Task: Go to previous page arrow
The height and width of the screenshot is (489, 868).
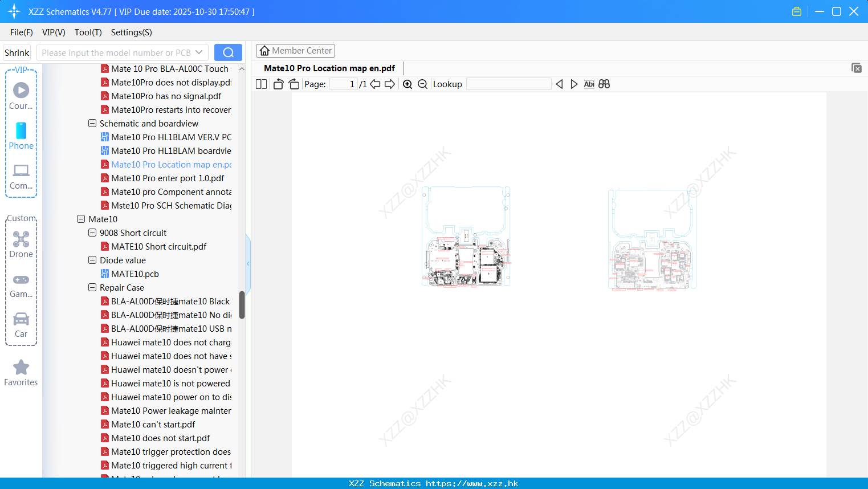Action: [375, 84]
